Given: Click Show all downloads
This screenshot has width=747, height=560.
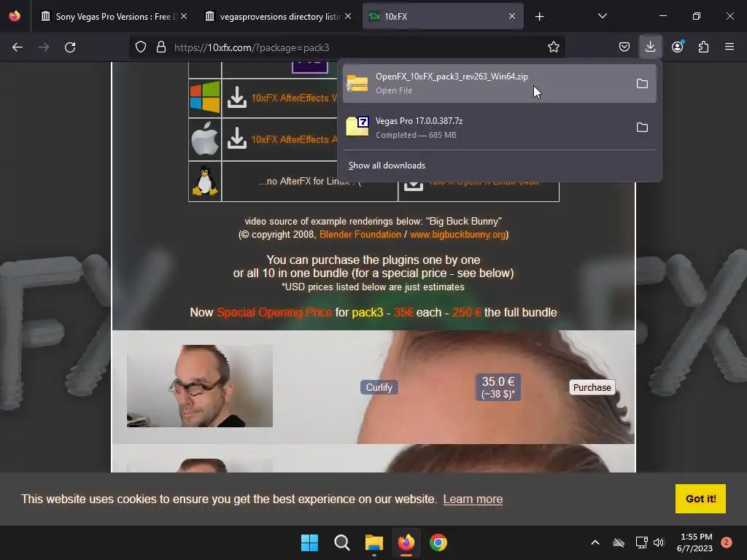Looking at the screenshot, I should (x=387, y=166).
